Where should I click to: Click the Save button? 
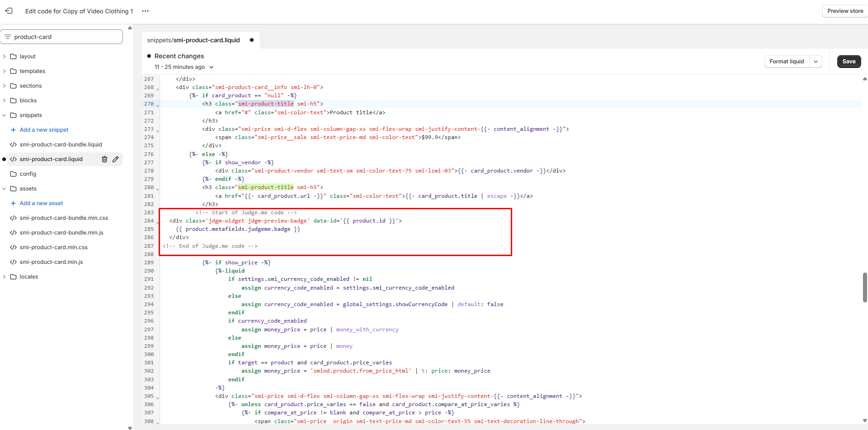tap(849, 61)
